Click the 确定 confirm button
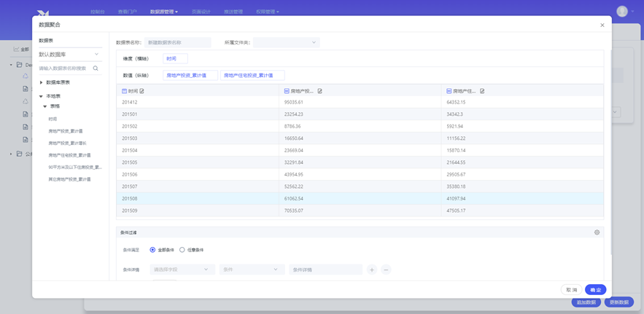Viewport: 644px width, 314px height. (595, 290)
